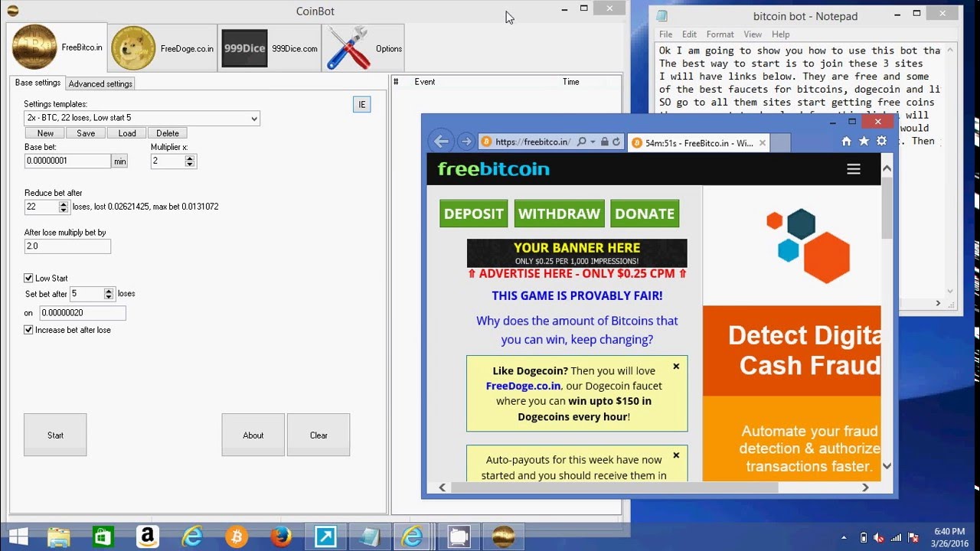Click the green DONATE button

(x=645, y=214)
